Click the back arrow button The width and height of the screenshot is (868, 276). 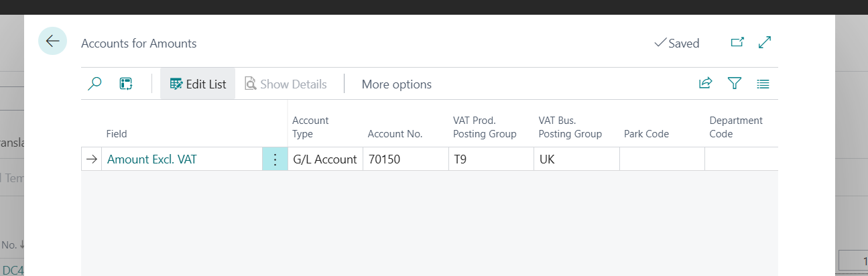pyautogui.click(x=52, y=42)
